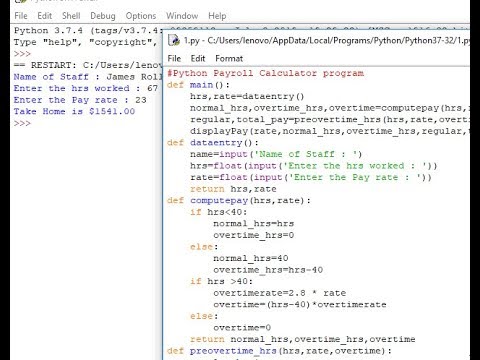Open Edit menu in 1.py editor window
480x360 pixels.
tap(198, 59)
